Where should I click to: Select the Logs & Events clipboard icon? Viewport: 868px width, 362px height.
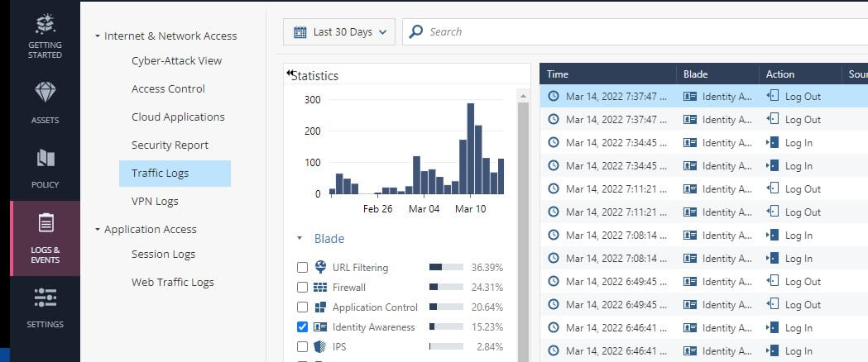pyautogui.click(x=45, y=222)
